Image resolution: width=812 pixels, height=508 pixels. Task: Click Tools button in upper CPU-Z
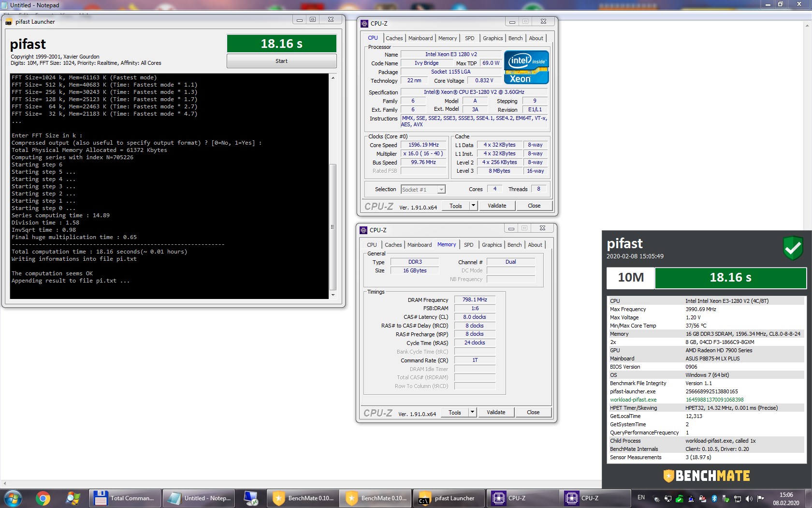click(455, 206)
